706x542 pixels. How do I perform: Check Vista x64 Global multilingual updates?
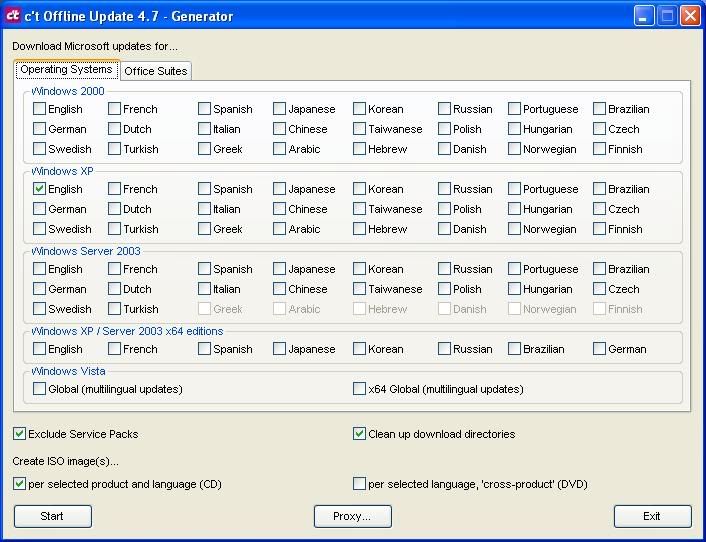coord(359,388)
